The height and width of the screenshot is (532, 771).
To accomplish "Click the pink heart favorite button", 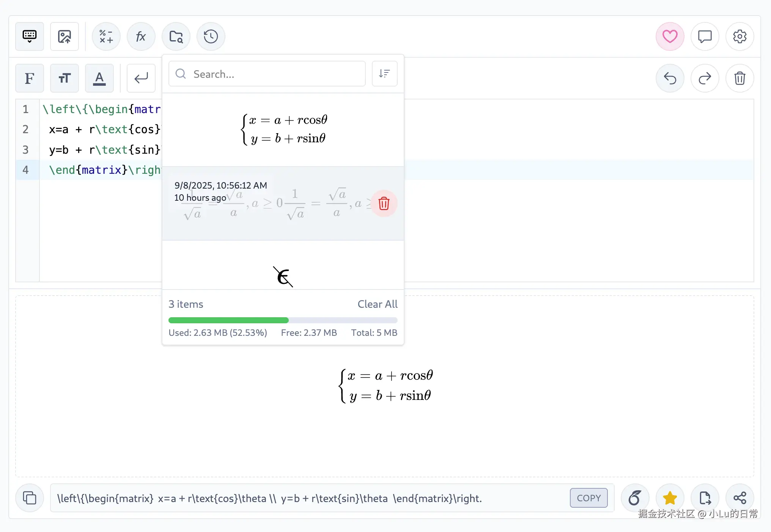I will pos(670,36).
